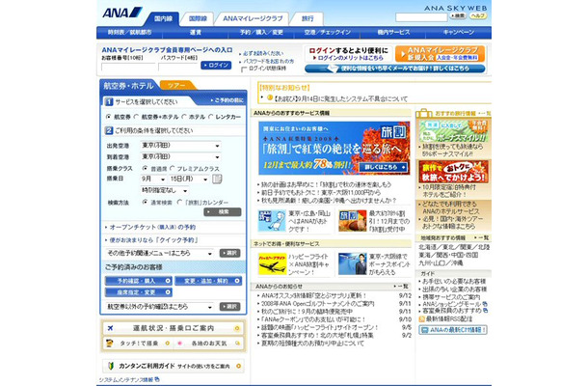Viewport: 588px width, 386px height.
Task: Click the お客様番号 input field
Action: [x=127, y=67]
